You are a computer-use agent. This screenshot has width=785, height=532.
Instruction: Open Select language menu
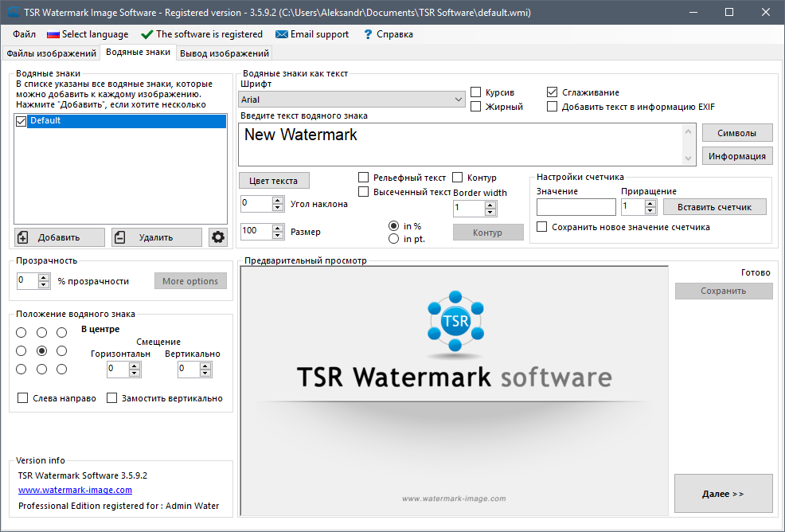95,34
